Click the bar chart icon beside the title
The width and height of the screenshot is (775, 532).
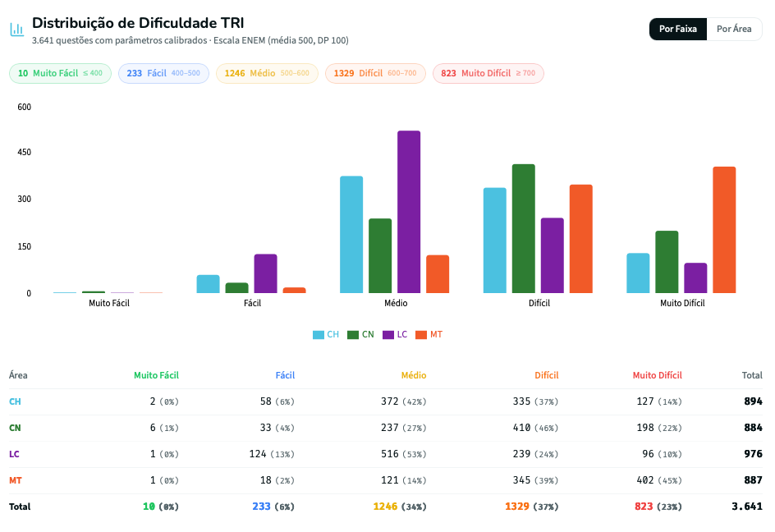tap(16, 30)
